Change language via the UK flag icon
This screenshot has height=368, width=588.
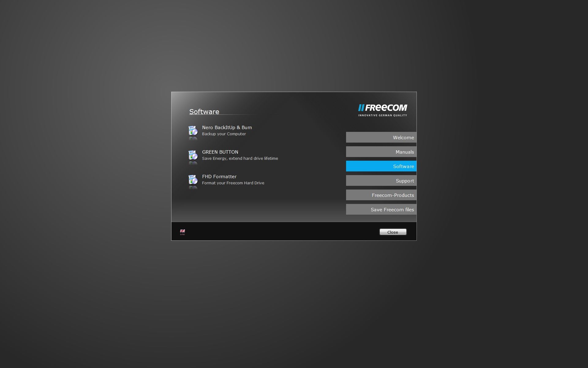click(183, 231)
